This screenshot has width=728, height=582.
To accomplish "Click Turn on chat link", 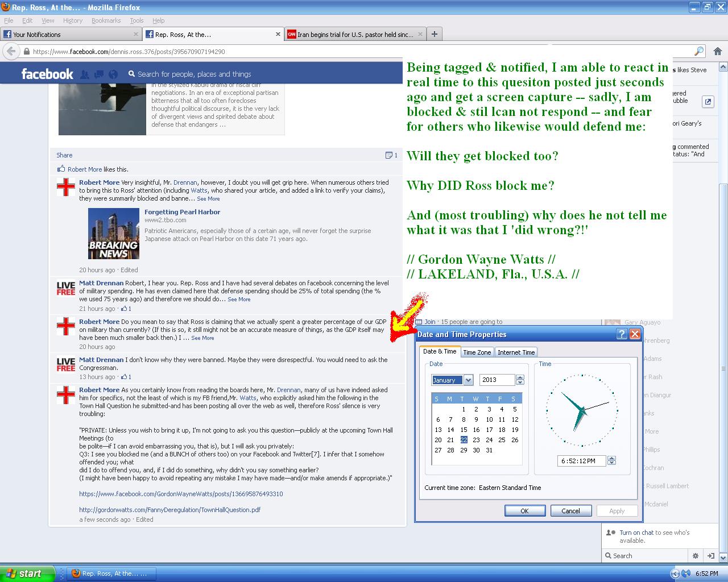I will [x=636, y=533].
